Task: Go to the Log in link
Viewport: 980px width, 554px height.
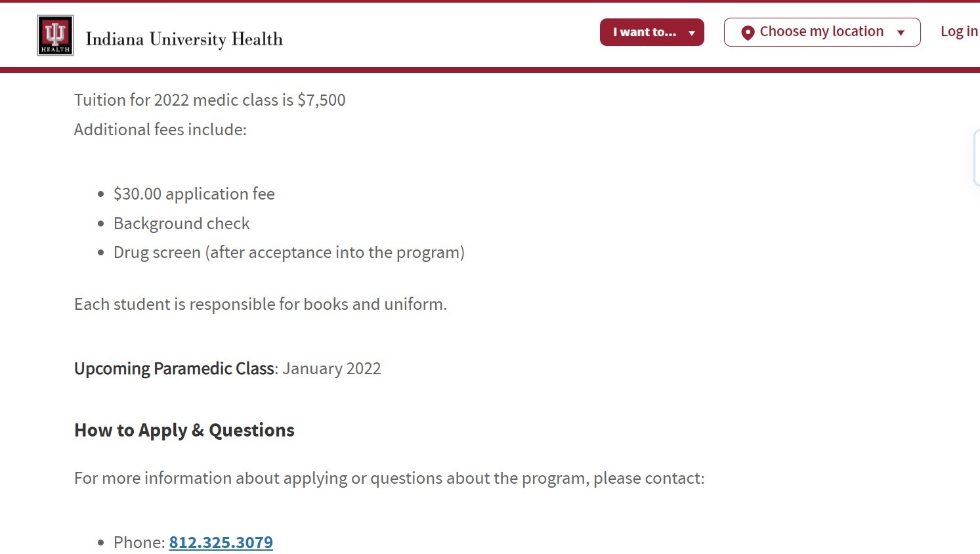Action: pos(959,32)
